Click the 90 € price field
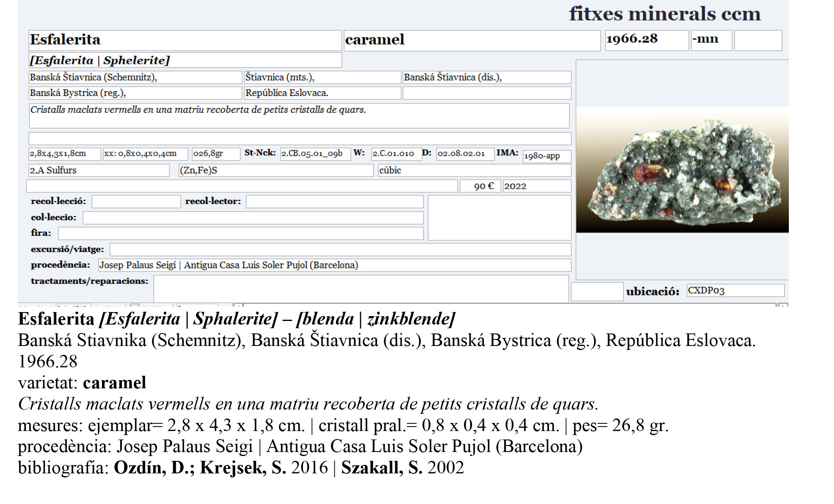834x504 pixels. point(480,186)
